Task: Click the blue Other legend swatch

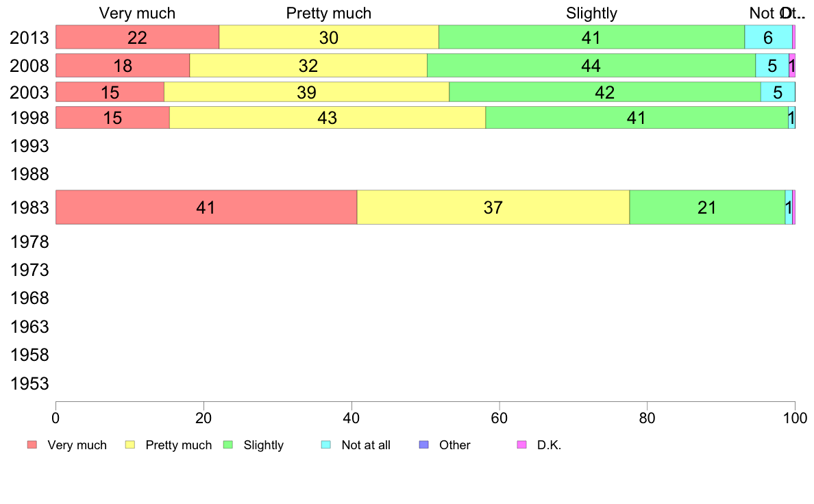Action: tap(423, 445)
